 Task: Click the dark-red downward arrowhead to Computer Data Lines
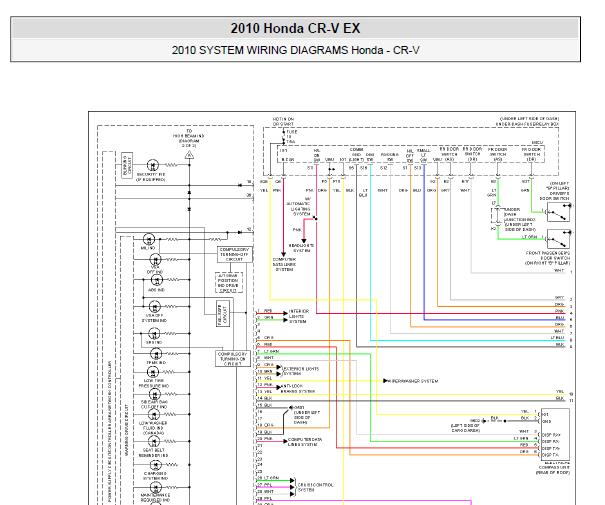click(x=284, y=254)
